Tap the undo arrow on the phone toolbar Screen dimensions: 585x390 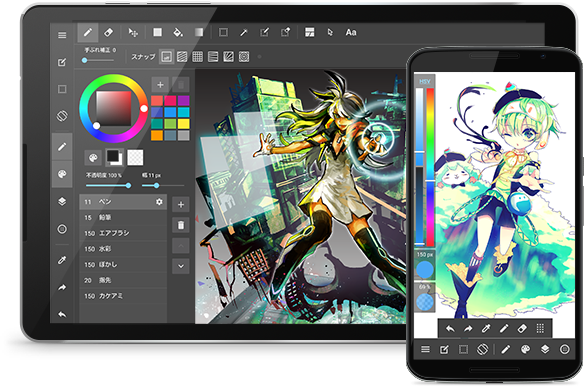pyautogui.click(x=450, y=328)
